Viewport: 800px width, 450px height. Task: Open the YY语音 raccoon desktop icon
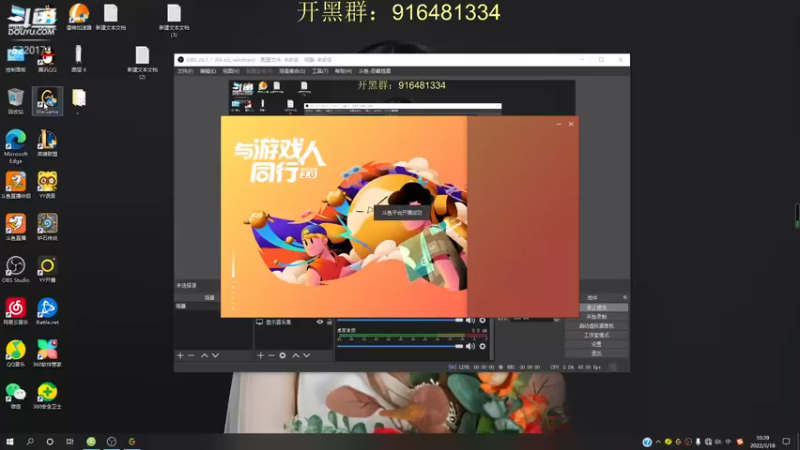(x=47, y=185)
